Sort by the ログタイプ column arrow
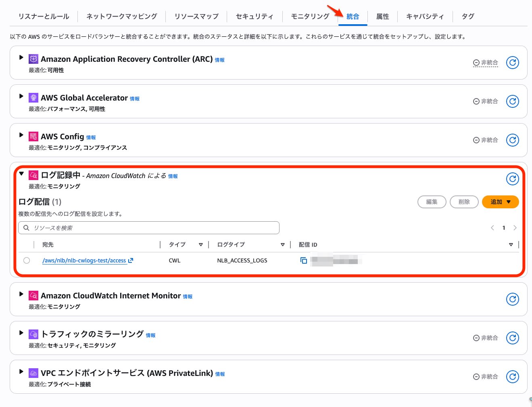This screenshot has width=532, height=407. [282, 245]
